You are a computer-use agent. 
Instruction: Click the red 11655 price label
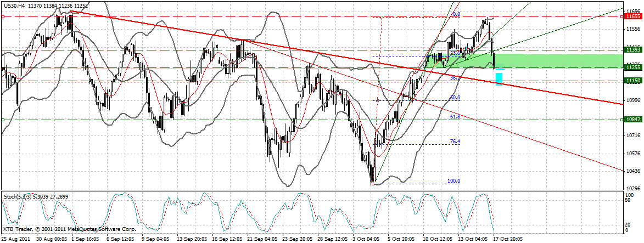pyautogui.click(x=632, y=16)
